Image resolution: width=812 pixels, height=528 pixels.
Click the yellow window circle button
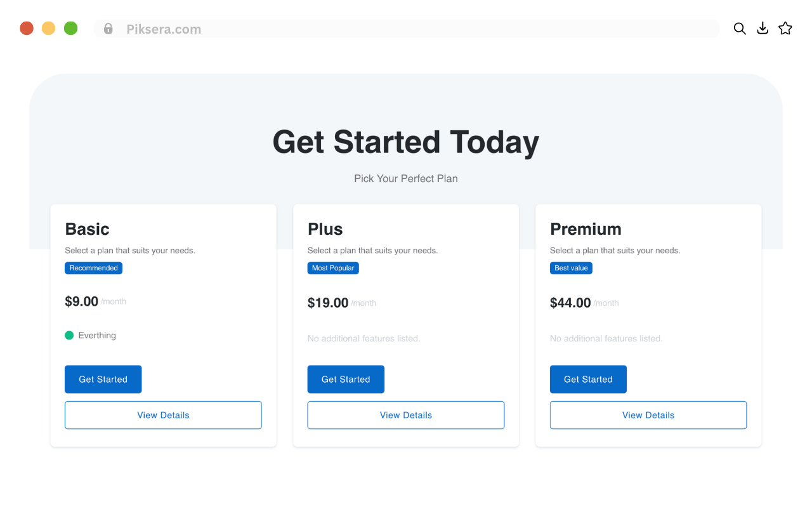pos(49,29)
